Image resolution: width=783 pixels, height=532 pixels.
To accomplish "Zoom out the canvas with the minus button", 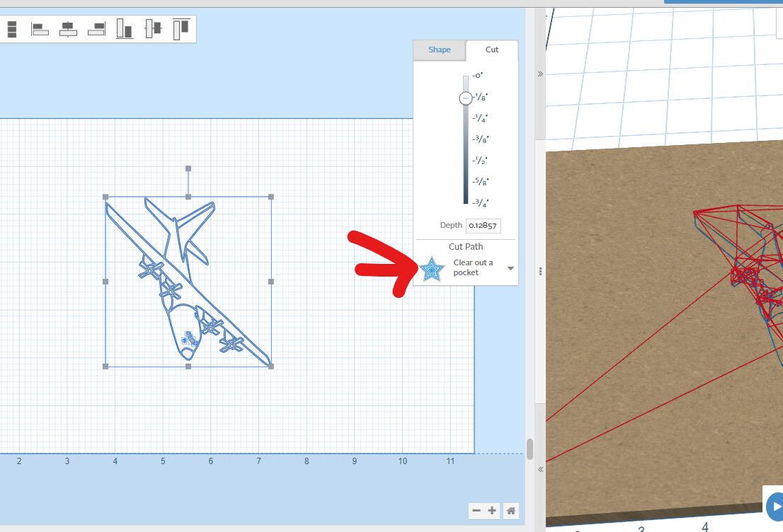I will click(x=476, y=511).
